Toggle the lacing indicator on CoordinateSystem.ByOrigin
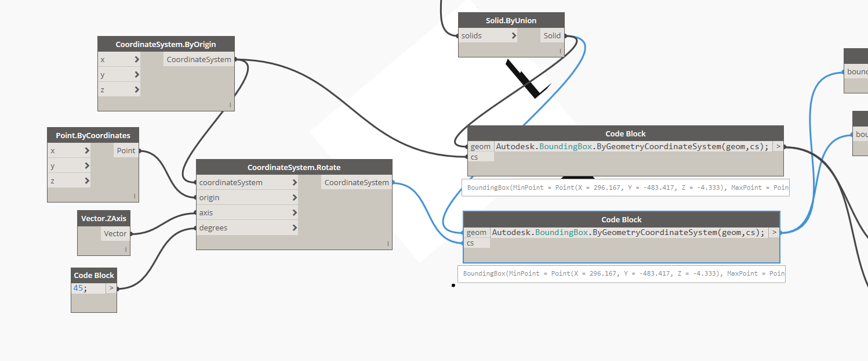The width and height of the screenshot is (868, 361). pos(230,104)
